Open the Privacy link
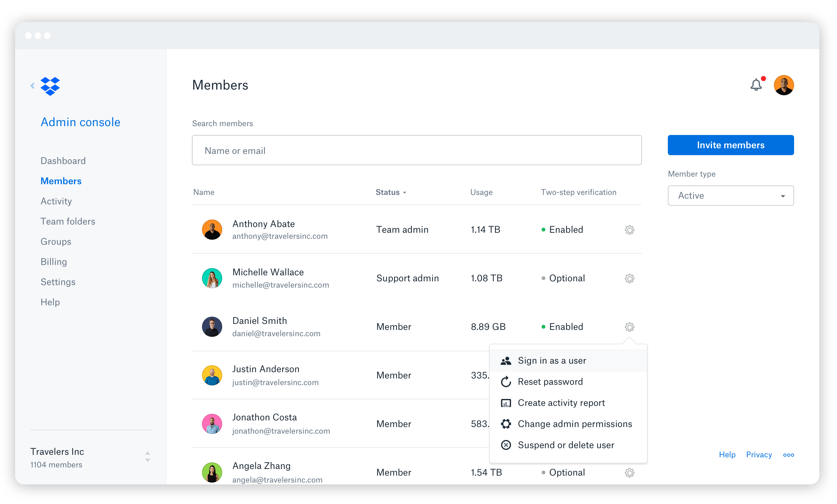The width and height of the screenshot is (837, 504). [x=759, y=454]
